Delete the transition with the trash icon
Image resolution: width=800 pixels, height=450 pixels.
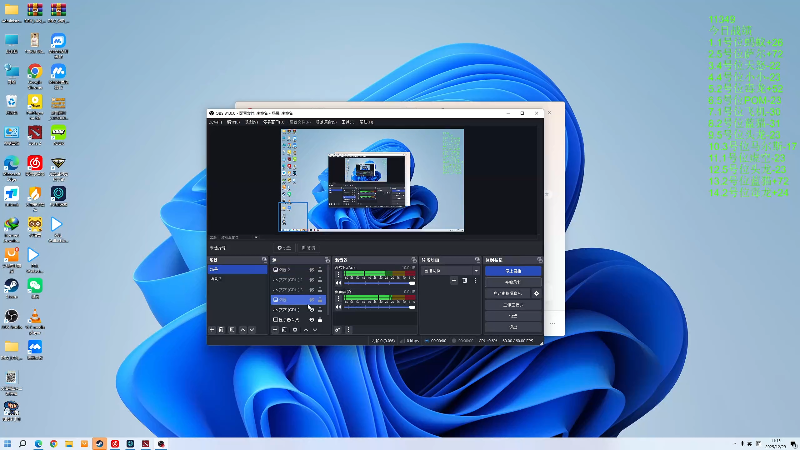click(x=464, y=281)
